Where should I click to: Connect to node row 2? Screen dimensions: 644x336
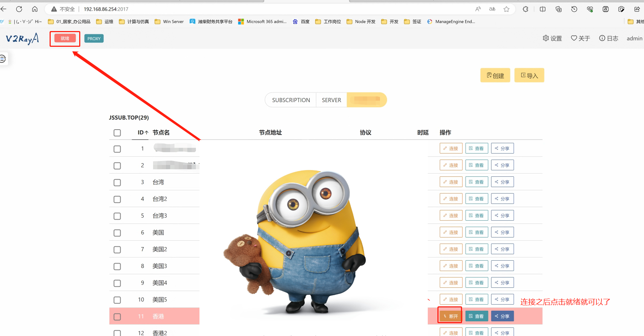(451, 165)
